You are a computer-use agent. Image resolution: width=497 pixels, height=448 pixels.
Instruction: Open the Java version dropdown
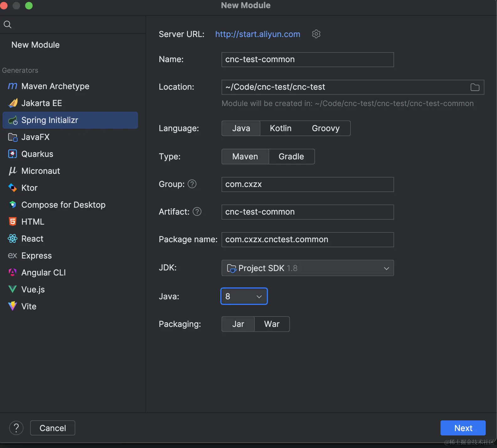click(x=244, y=296)
